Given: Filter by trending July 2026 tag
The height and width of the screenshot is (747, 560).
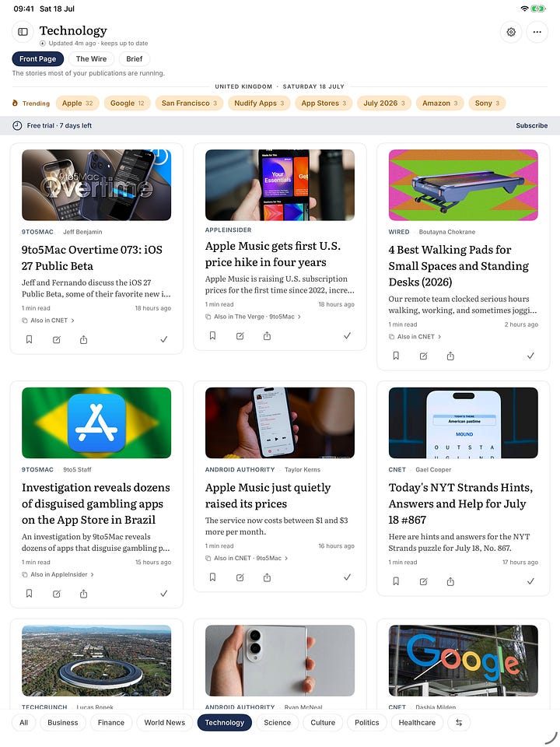Looking at the screenshot, I should 384,103.
